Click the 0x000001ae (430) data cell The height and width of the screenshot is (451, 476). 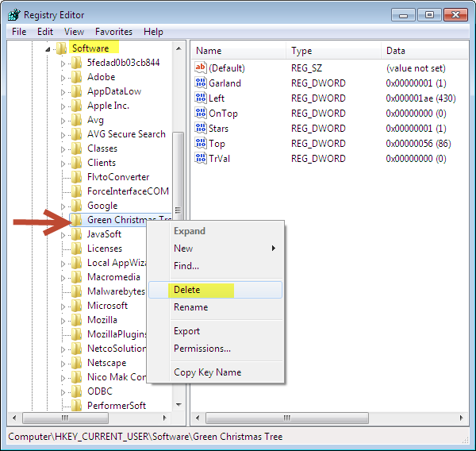click(420, 98)
